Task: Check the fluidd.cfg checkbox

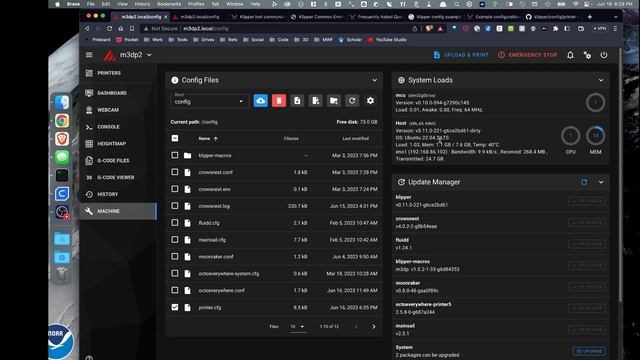Action: [x=175, y=223]
